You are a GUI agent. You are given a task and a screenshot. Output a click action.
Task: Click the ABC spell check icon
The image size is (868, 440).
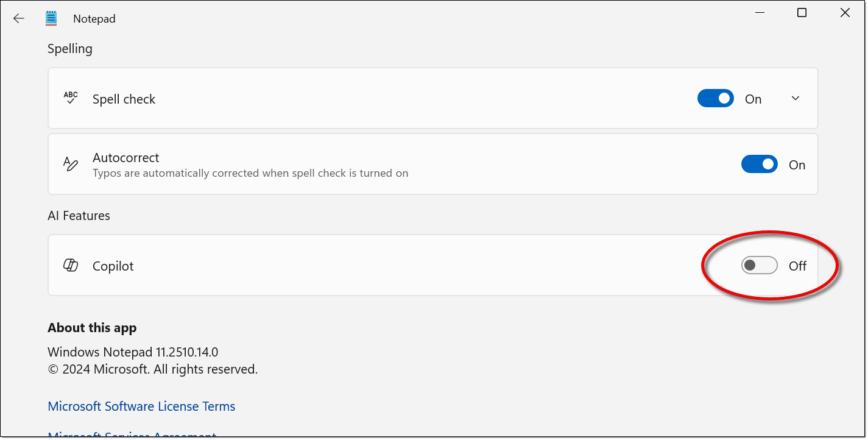(x=71, y=98)
